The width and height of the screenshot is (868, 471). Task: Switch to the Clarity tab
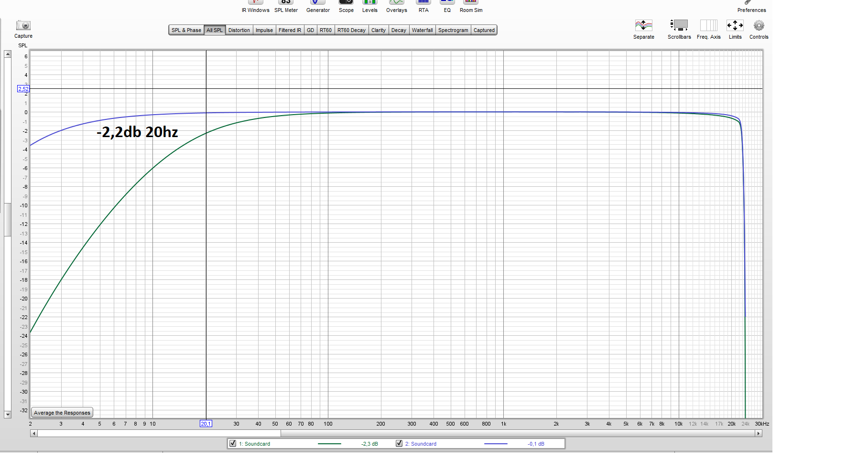(x=379, y=30)
